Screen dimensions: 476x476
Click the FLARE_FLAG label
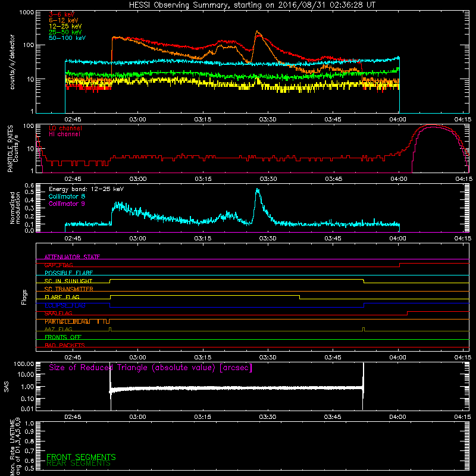tap(62, 297)
